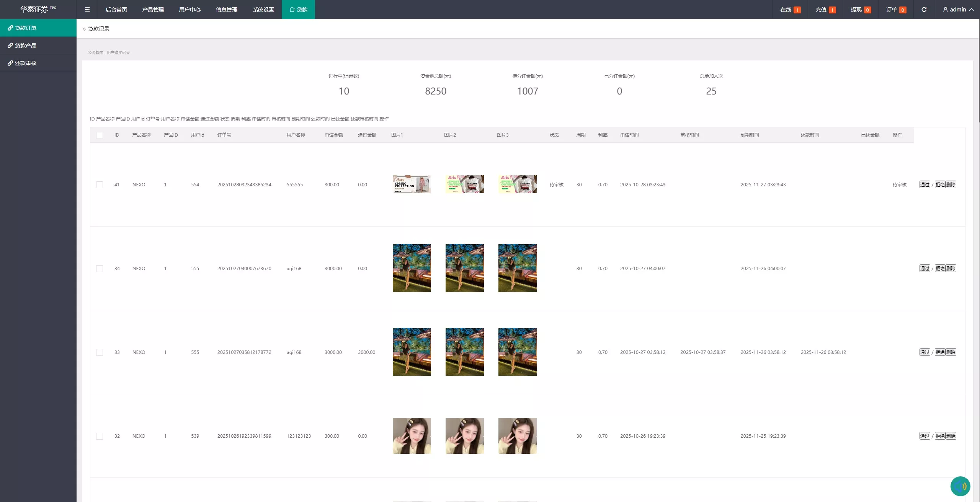Click 拒绝 for order ID 34

point(940,268)
